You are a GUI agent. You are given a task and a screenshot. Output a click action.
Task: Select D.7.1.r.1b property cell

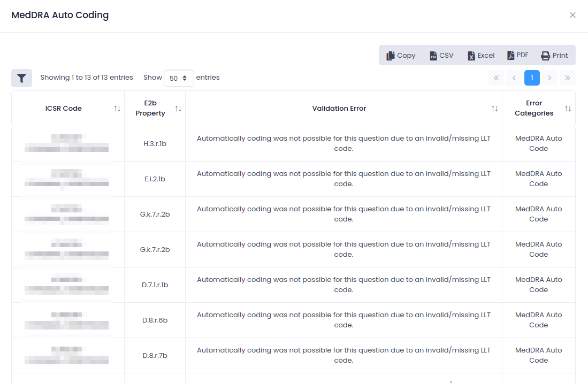pyautogui.click(x=155, y=285)
